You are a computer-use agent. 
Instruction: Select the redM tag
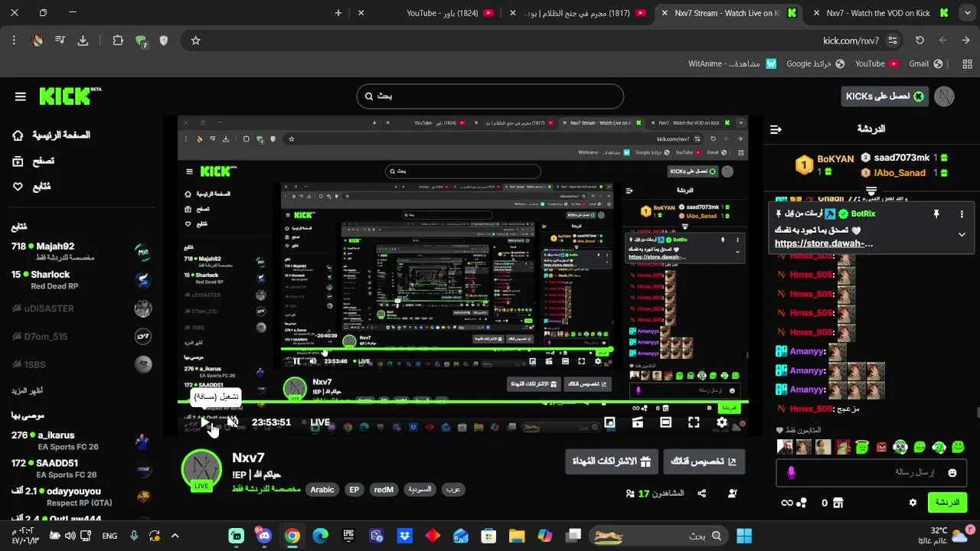point(384,490)
